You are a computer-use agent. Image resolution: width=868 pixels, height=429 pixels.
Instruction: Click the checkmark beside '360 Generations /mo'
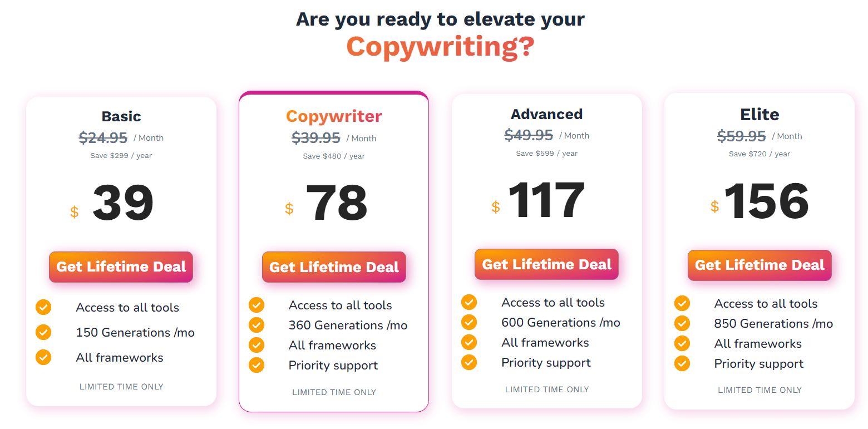(257, 325)
